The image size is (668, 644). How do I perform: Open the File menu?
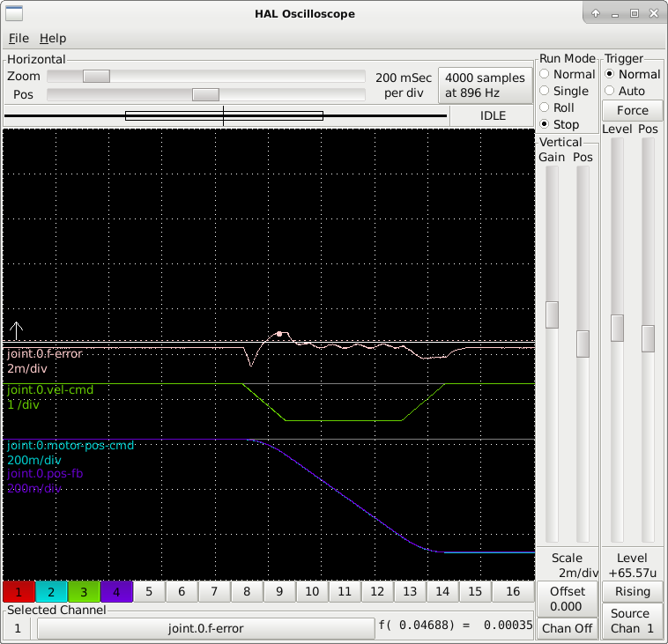tap(19, 39)
